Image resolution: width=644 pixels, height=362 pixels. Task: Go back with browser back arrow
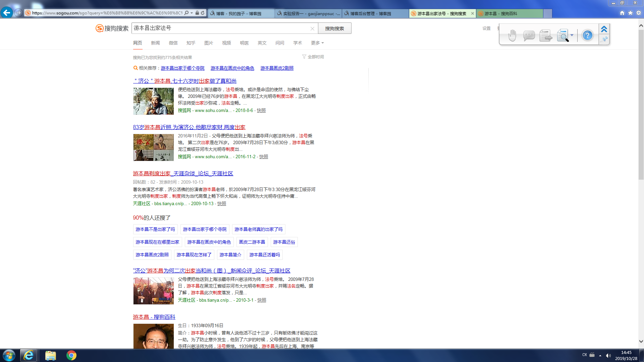coord(6,13)
